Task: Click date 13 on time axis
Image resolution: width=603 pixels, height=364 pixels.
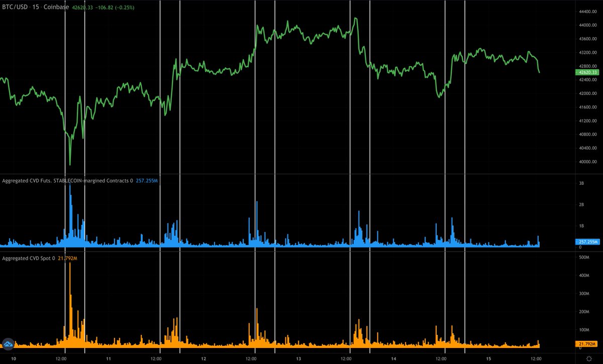Action: (298, 359)
